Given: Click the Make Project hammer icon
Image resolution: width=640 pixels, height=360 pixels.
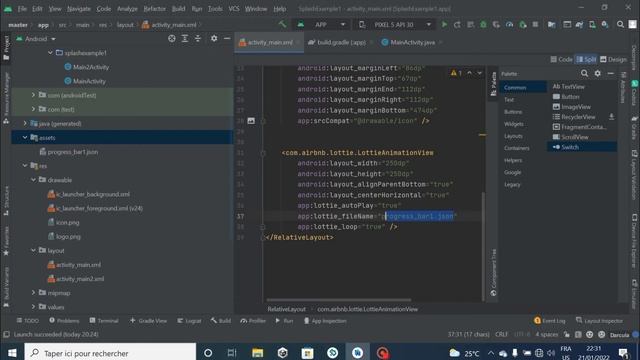Looking at the screenshot, I should coord(282,24).
